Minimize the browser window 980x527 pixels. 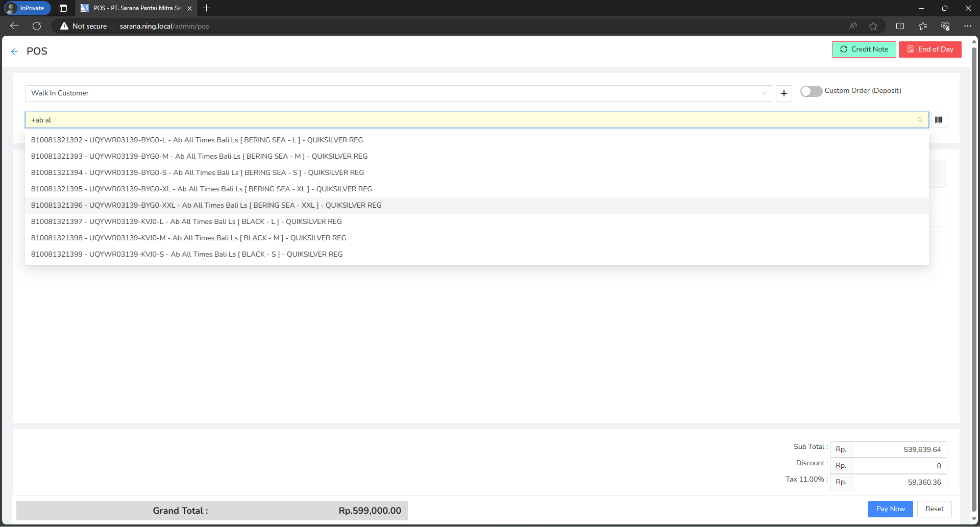[921, 8]
